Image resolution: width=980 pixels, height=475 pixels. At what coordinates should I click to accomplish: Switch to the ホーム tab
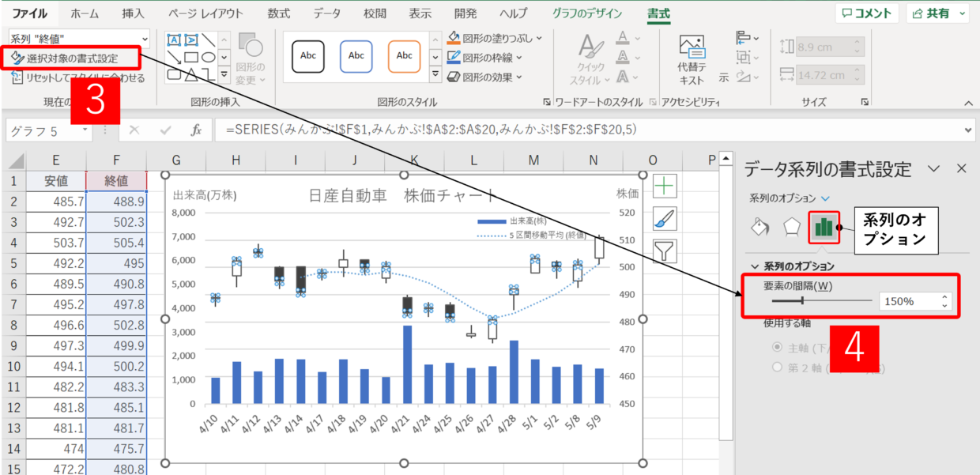point(85,13)
